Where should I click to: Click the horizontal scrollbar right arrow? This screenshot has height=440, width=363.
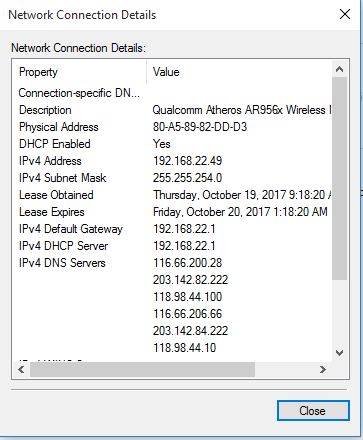coord(322,369)
